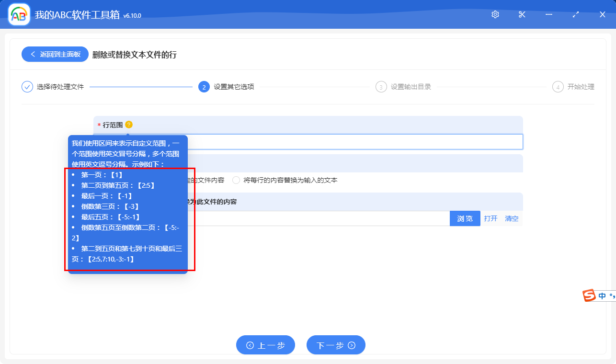
Task: Select 将每行的内容替换为输入的文本 option
Action: click(235, 180)
